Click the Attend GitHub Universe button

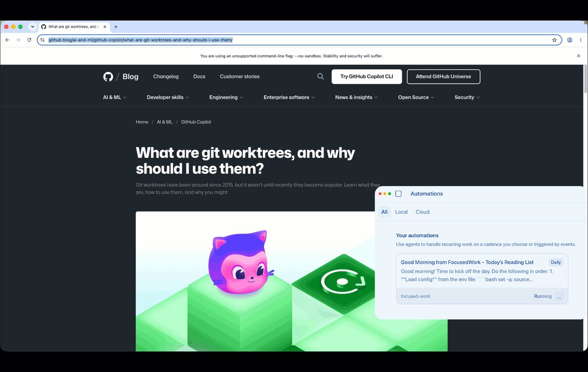point(443,76)
